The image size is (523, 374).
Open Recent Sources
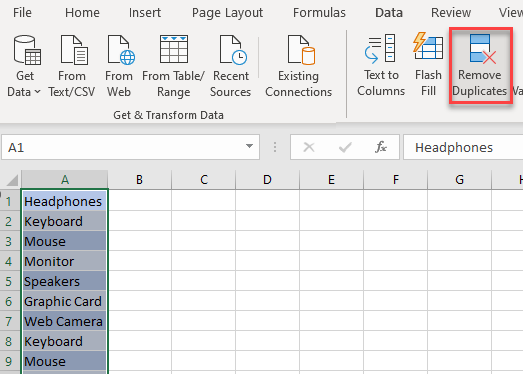pyautogui.click(x=230, y=66)
